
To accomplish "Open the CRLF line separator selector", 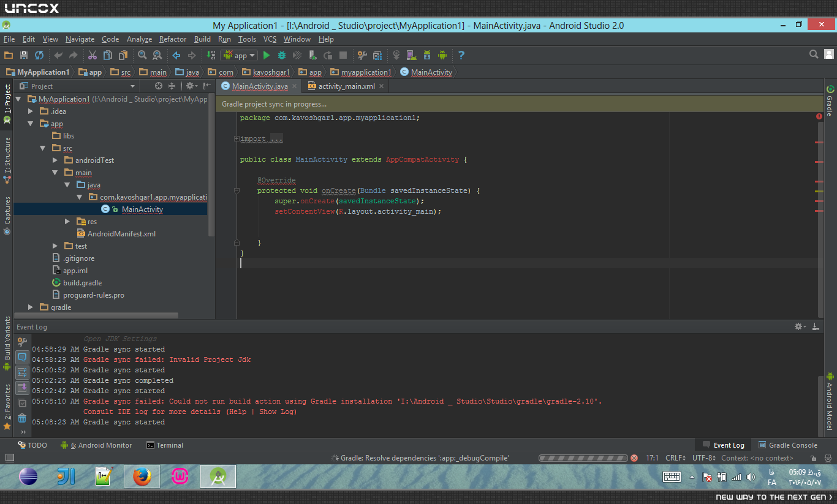I will pos(676,458).
